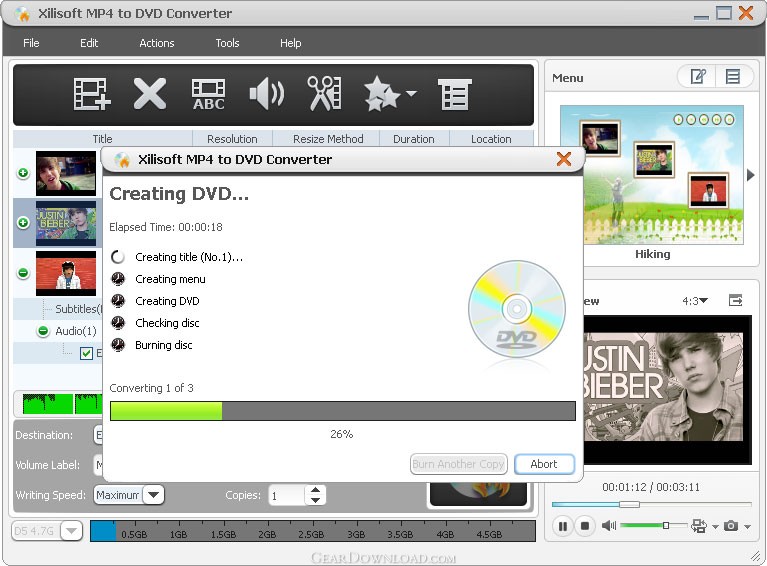
Task: Click the Resolution column header
Action: coord(232,139)
